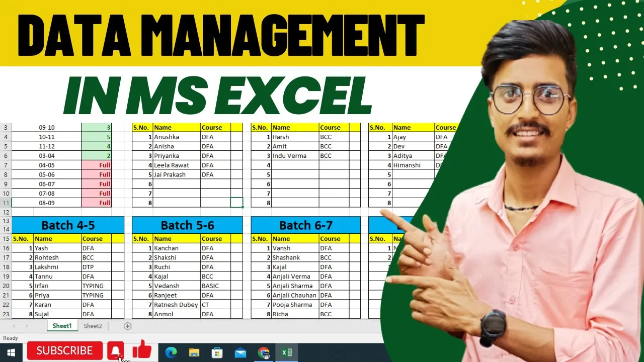Select the row 14 header
The width and height of the screenshot is (644, 362).
coord(6,229)
